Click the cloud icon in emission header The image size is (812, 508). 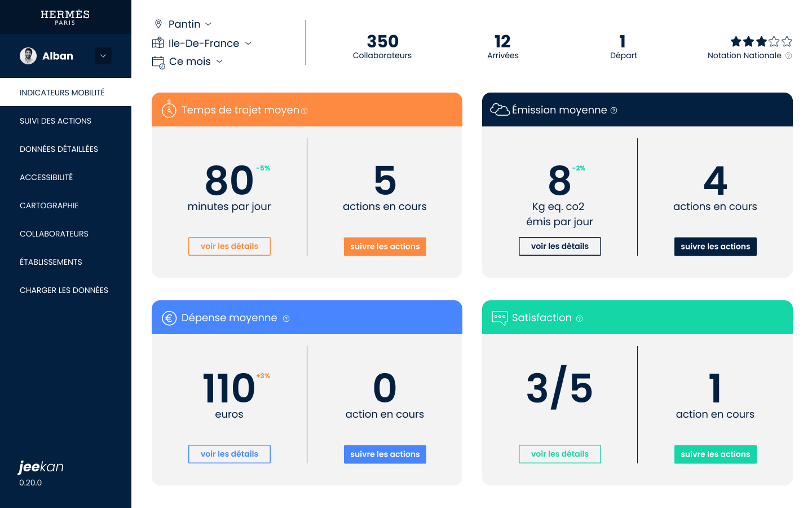click(499, 110)
